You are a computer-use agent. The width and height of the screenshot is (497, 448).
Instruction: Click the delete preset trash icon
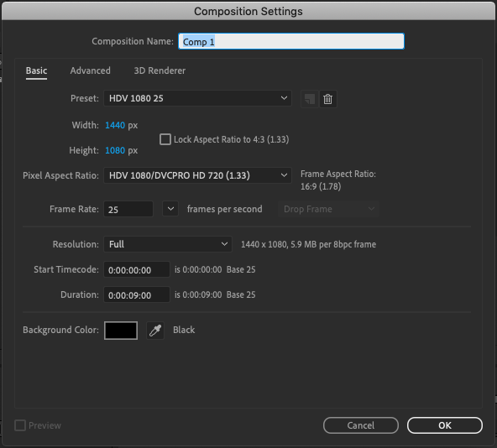(327, 99)
